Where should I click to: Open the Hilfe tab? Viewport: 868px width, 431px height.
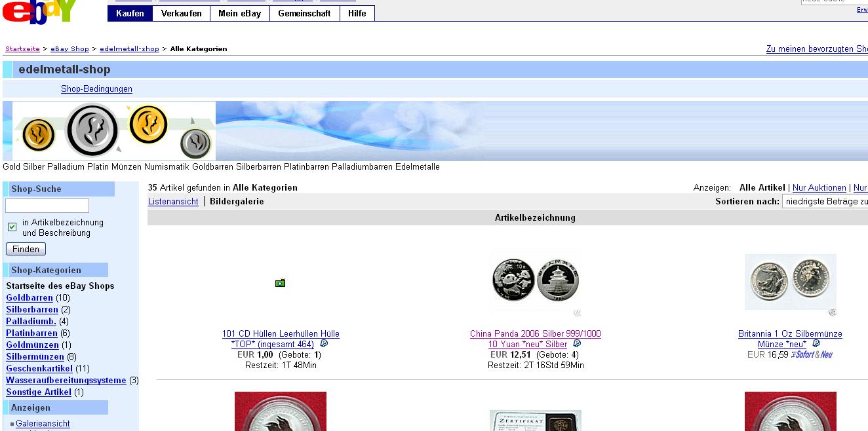357,13
